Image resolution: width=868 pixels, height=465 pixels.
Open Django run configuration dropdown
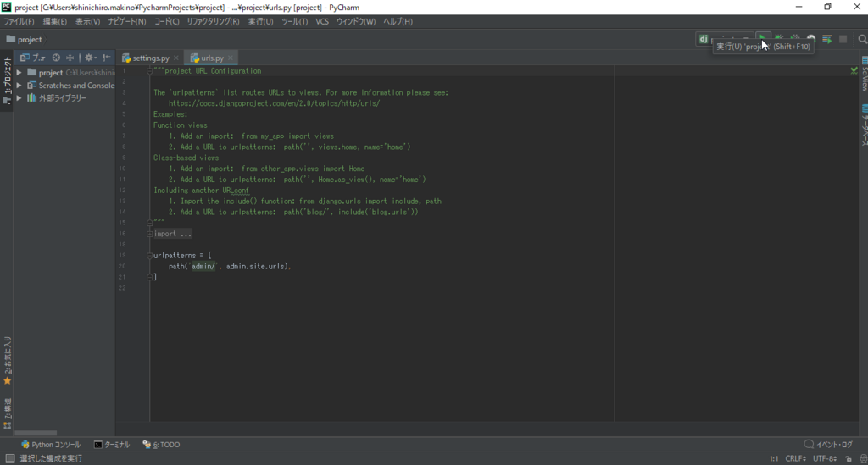pos(724,39)
